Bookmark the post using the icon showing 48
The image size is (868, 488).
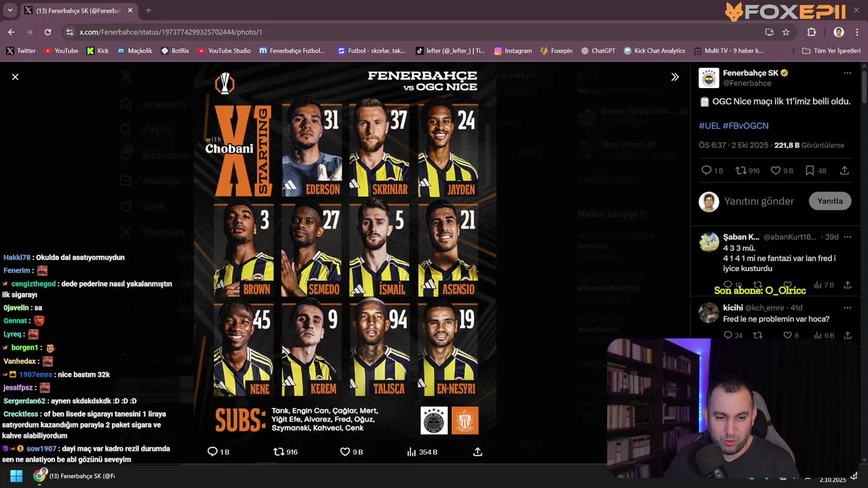(810, 170)
